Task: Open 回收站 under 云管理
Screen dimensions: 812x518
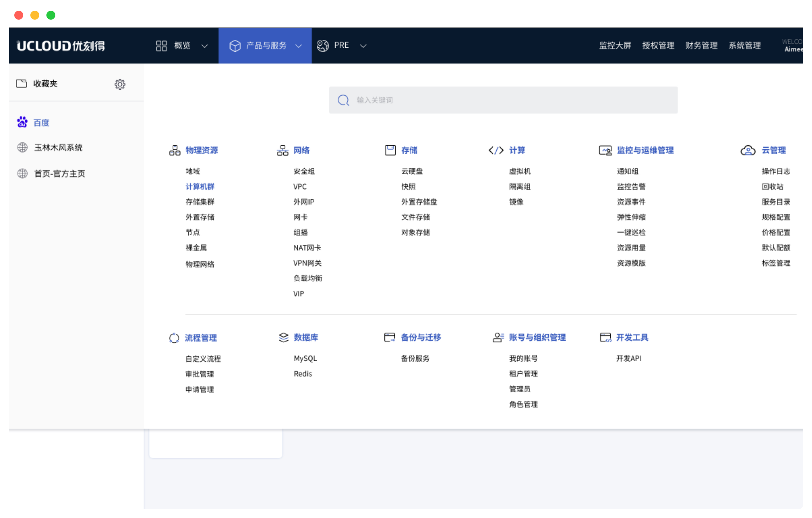Action: click(772, 187)
